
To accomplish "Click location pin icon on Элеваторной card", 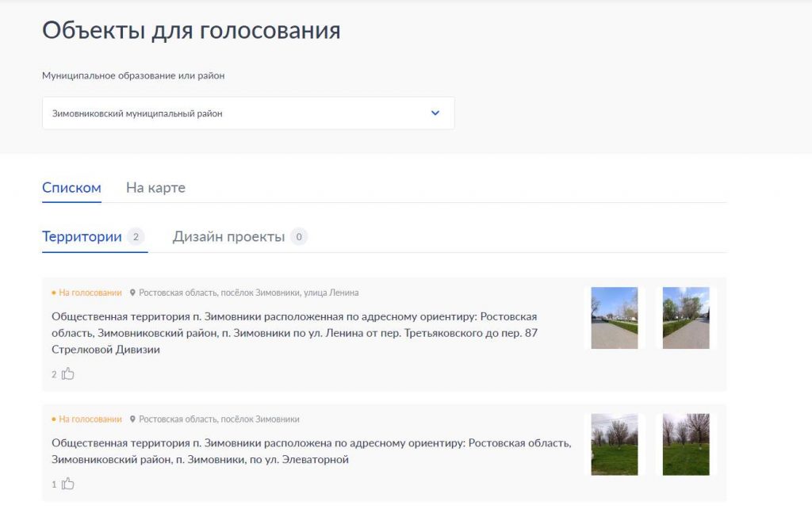I will (x=133, y=419).
